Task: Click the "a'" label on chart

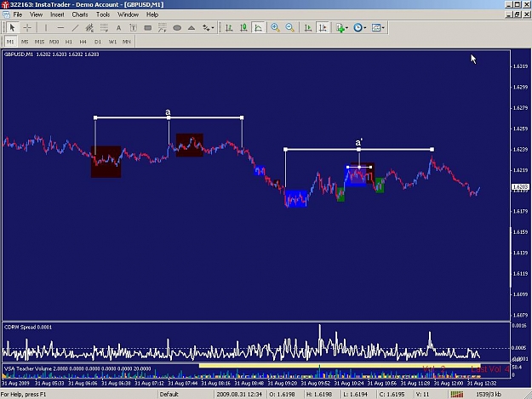Action: coord(358,142)
